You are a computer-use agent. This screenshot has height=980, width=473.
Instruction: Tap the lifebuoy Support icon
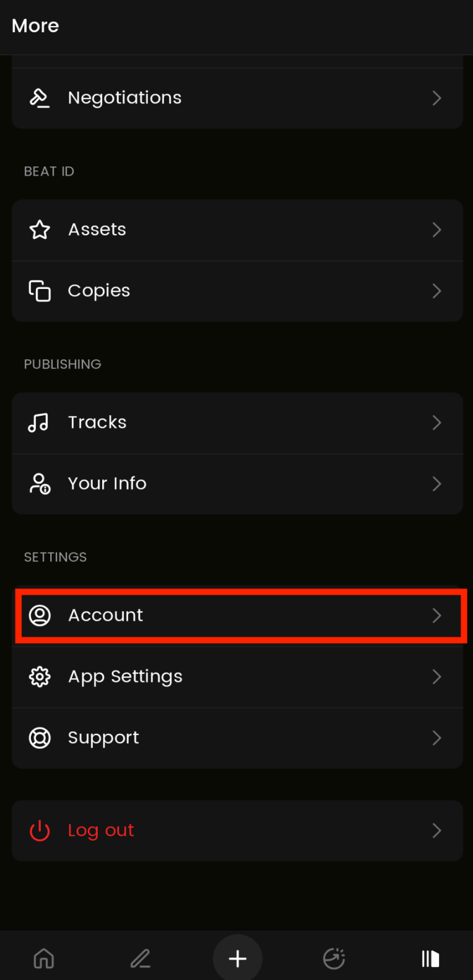pos(40,737)
